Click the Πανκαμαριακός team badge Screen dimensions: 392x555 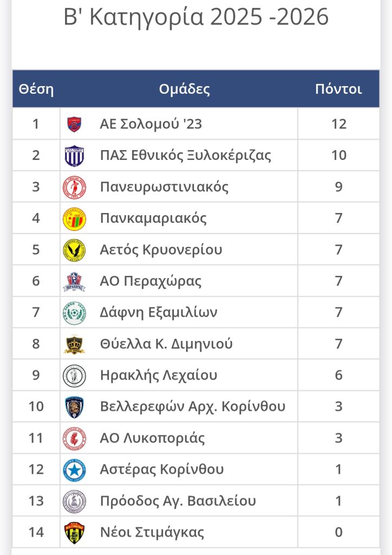click(x=74, y=218)
